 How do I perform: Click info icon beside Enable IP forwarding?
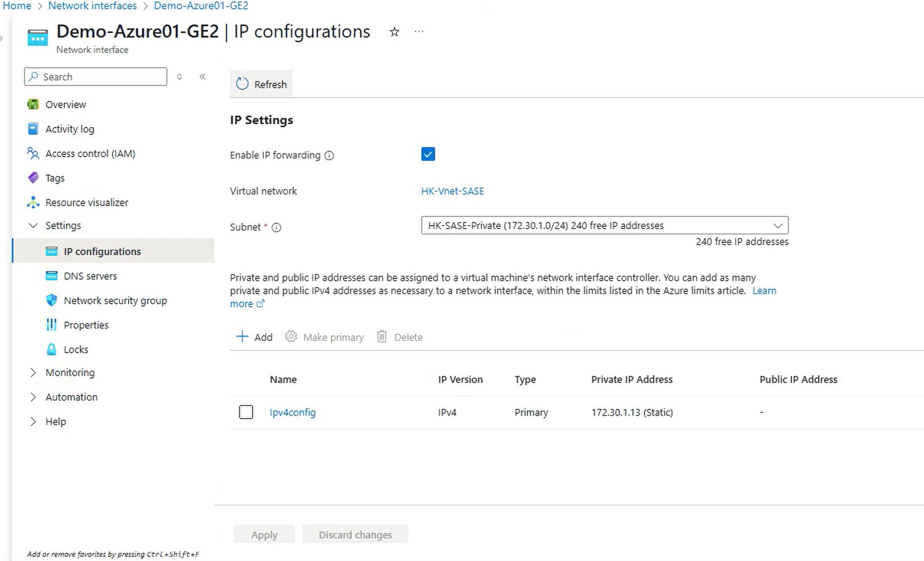pos(329,156)
